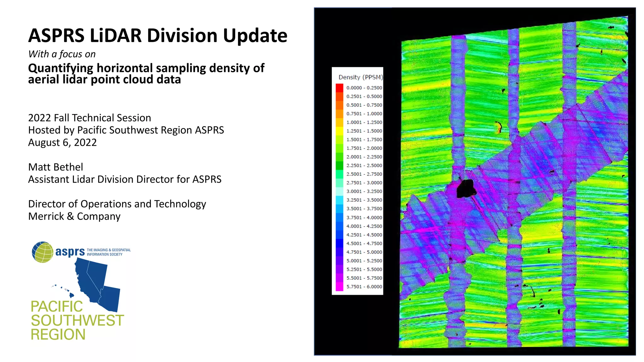The height and width of the screenshot is (362, 644).
Task: Click the red 0.0000 - 0.2500 legend swatch
Action: (x=339, y=88)
